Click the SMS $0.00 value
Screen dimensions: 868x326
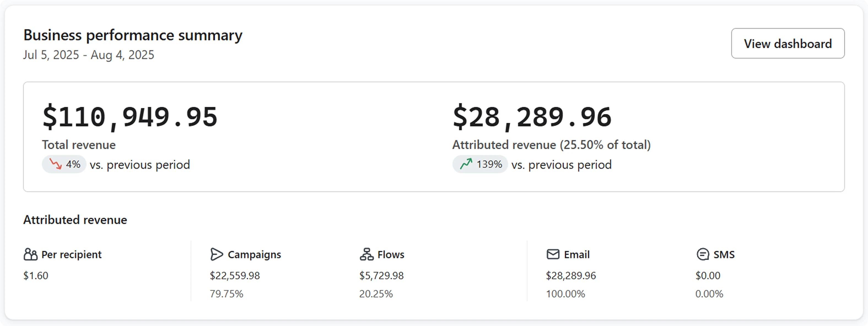(x=708, y=276)
